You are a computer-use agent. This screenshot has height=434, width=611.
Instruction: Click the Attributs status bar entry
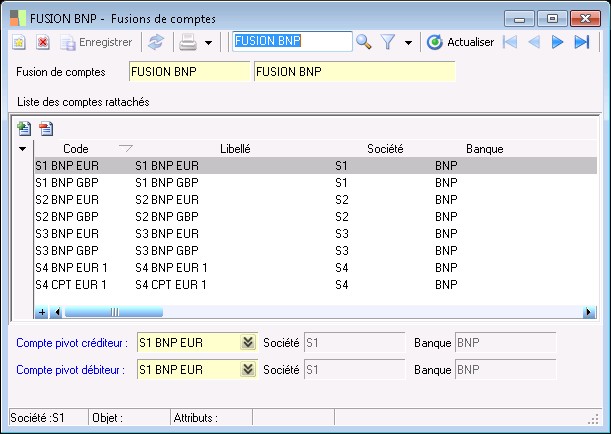pos(212,418)
